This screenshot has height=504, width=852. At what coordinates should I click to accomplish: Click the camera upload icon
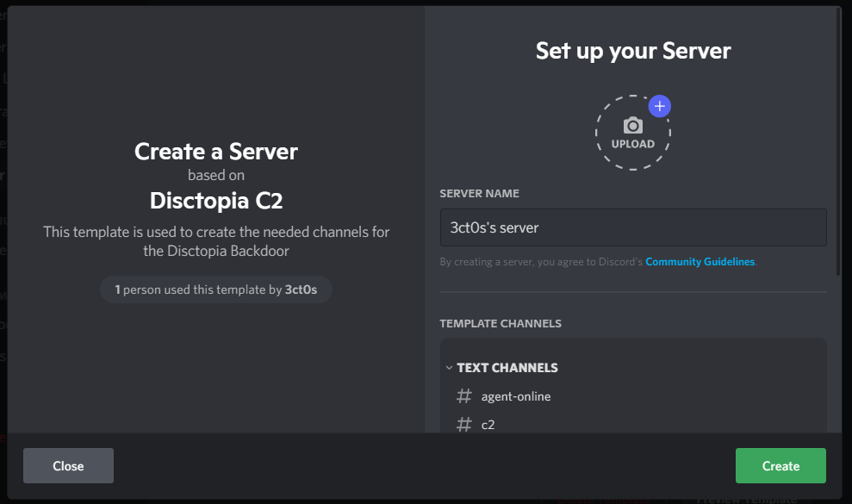pyautogui.click(x=632, y=126)
